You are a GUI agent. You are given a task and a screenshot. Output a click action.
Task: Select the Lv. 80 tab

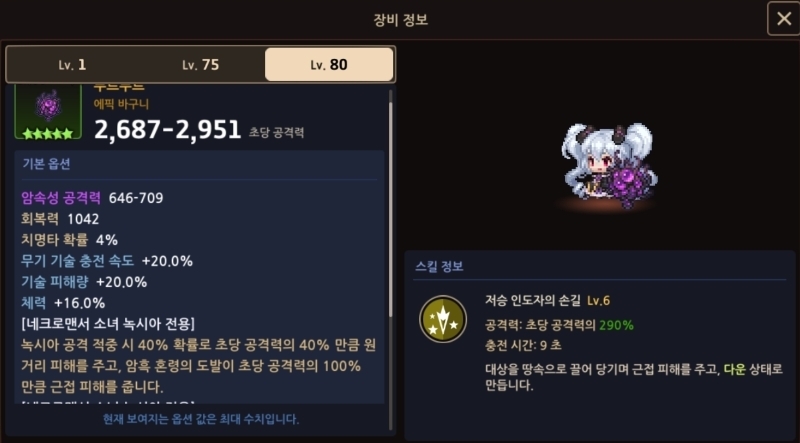329,65
